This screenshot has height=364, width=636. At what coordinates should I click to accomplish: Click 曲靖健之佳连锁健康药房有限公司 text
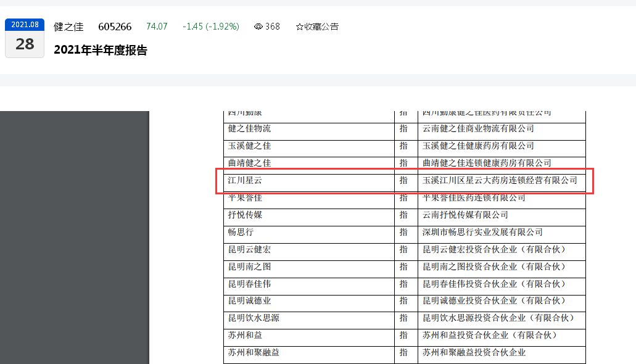[x=487, y=163]
